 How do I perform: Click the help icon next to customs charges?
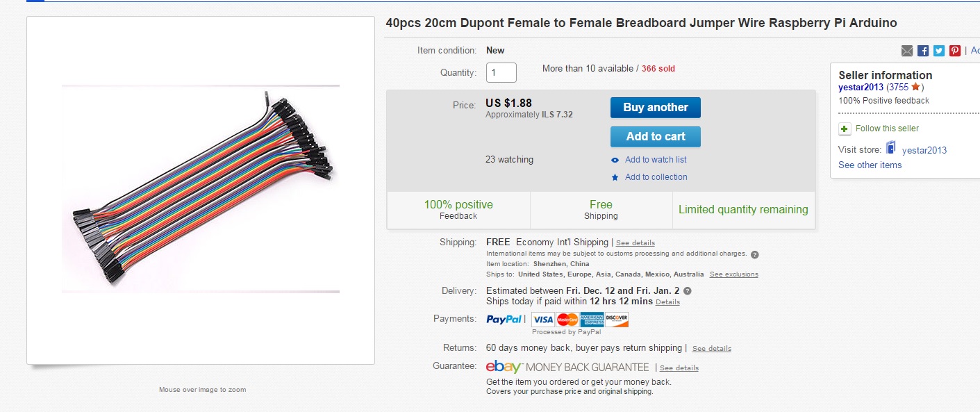point(755,254)
